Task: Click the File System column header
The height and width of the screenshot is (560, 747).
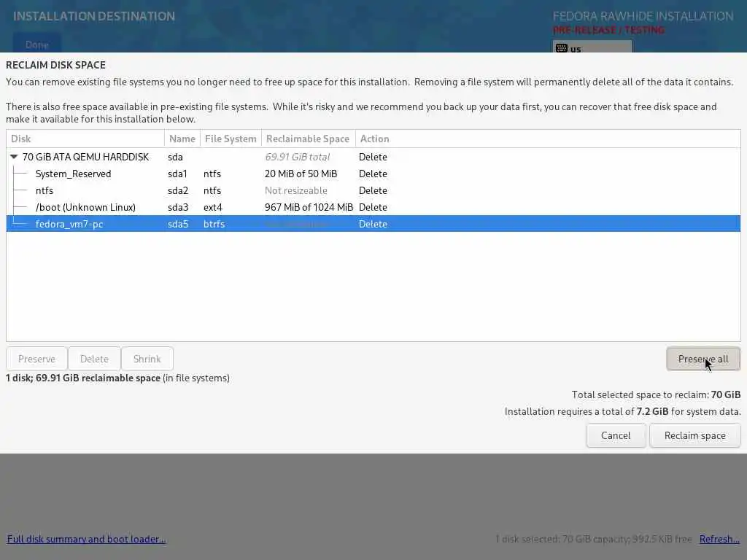Action: pos(231,139)
